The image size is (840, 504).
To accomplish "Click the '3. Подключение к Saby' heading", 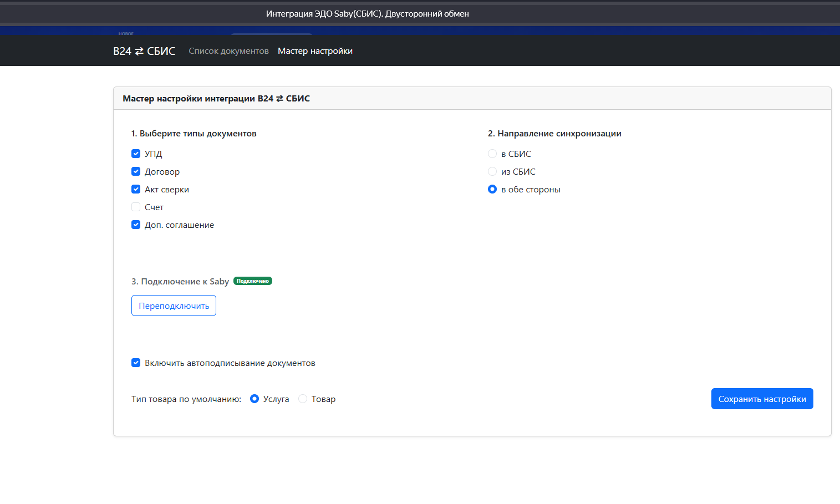I will tap(180, 282).
